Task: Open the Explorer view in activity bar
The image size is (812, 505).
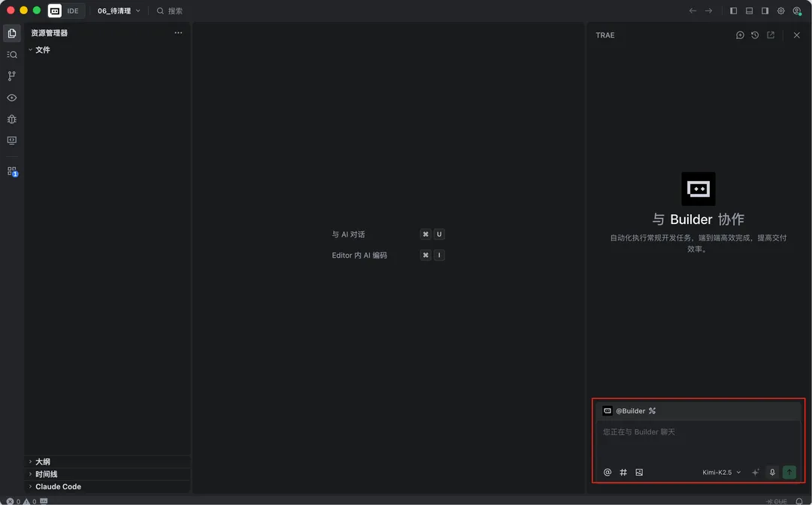Action: click(x=12, y=33)
